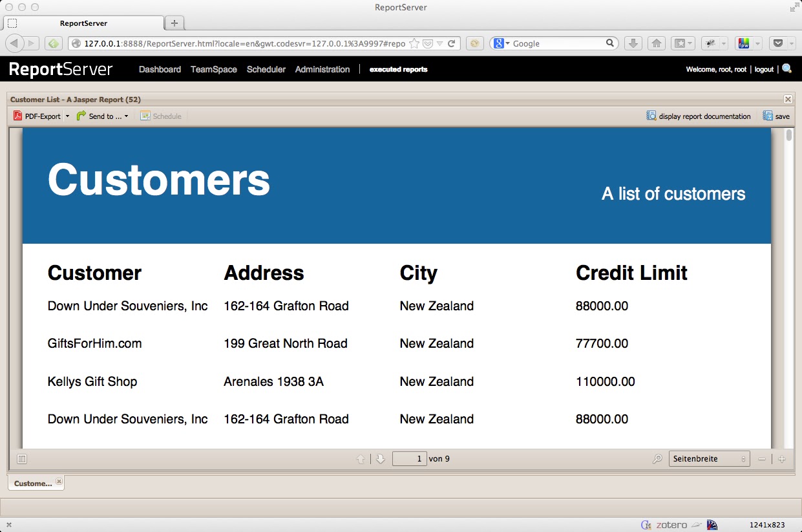Click the pocket dropdown arrow in URL bar
The image size is (802, 532).
click(439, 43)
